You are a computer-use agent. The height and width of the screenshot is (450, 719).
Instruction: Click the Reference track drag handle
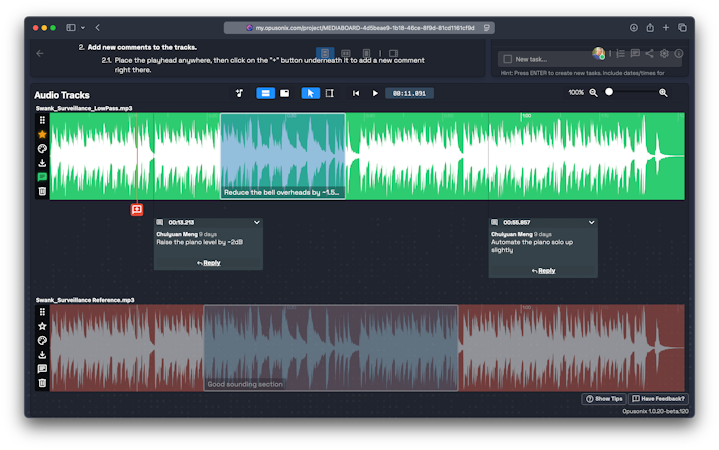42,312
